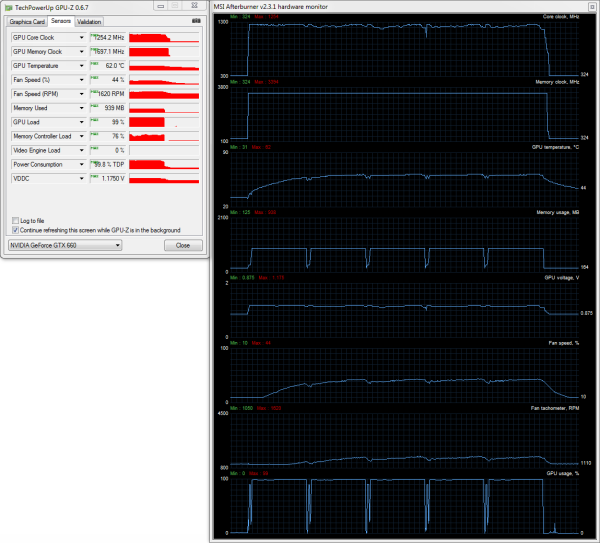Open the NVIDIA GeForce GTX 660 selector
Image resolution: width=600 pixels, height=543 pixels.
64,245
